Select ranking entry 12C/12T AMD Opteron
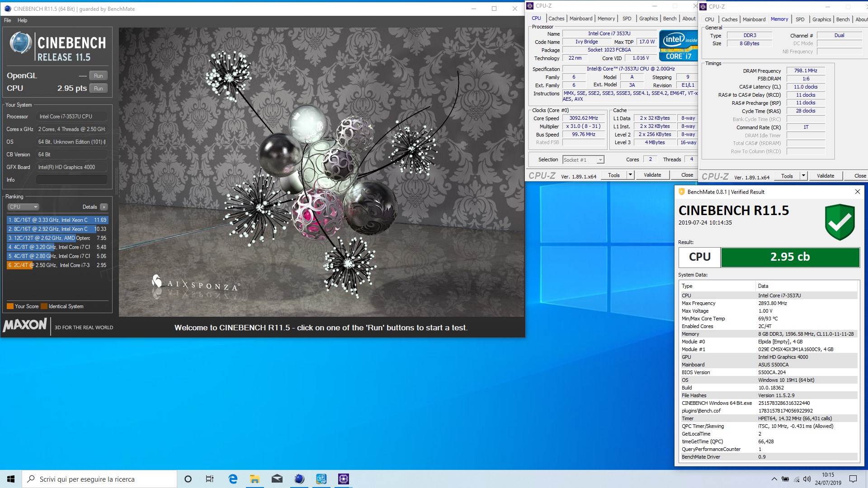 coord(57,238)
